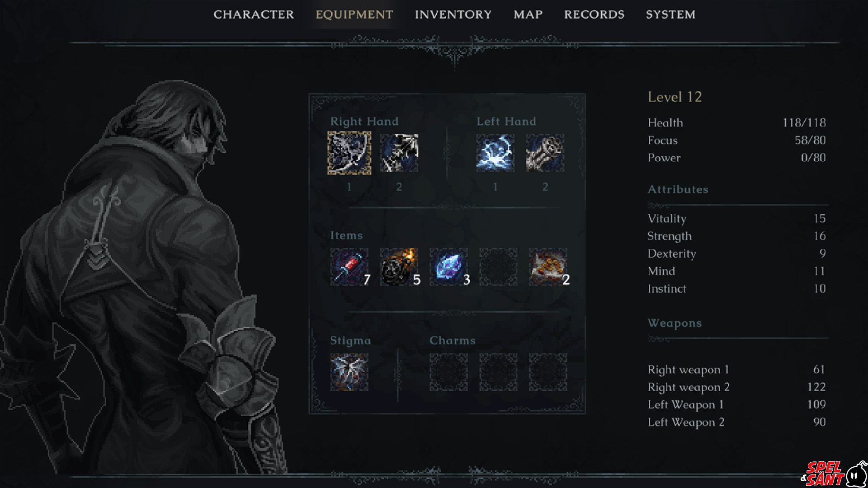Click the last empty Charms slot
Image resolution: width=868 pixels, height=488 pixels.
click(548, 372)
